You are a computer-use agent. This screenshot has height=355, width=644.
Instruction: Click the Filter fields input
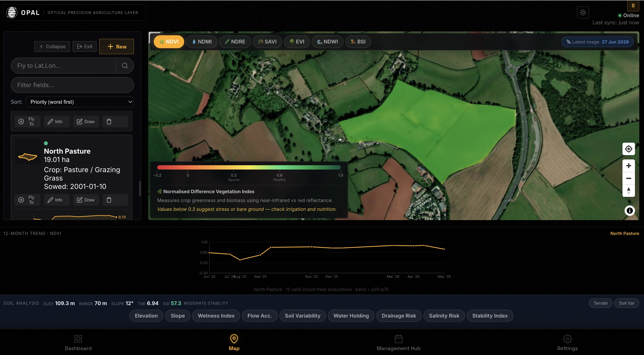tap(72, 85)
